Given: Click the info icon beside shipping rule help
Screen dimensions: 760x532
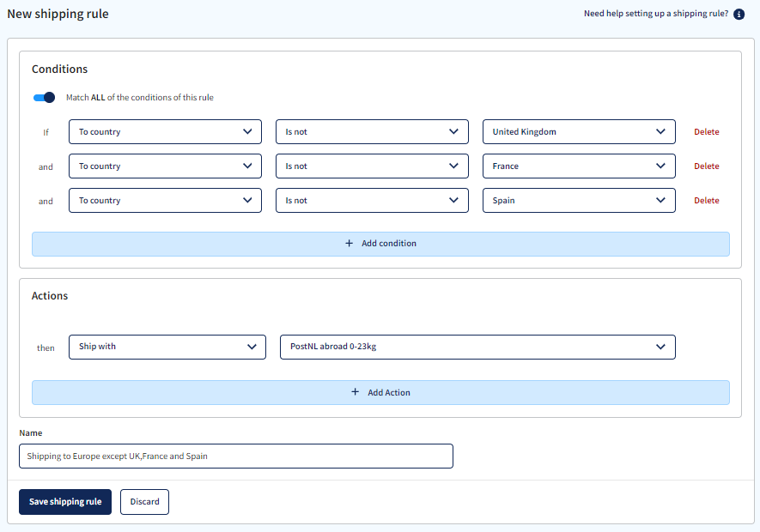Looking at the screenshot, I should pyautogui.click(x=739, y=14).
